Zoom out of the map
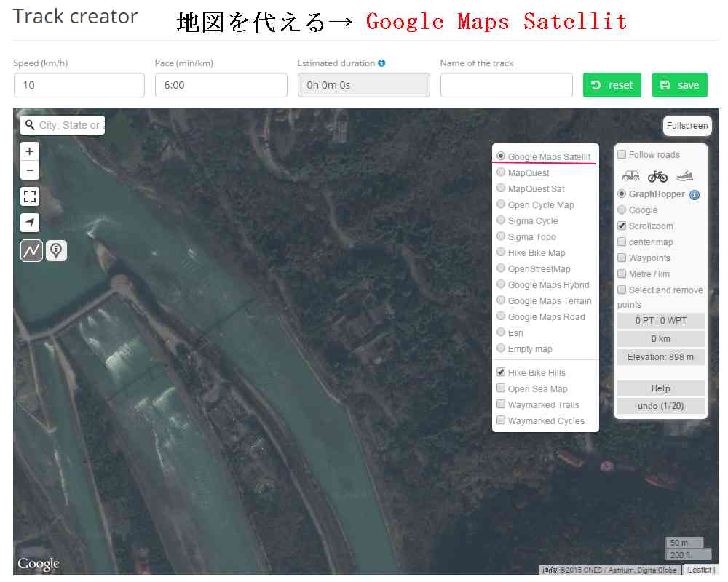Screen dimensions: 728x582 tap(30, 170)
